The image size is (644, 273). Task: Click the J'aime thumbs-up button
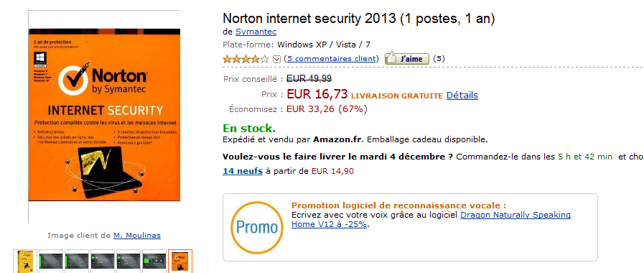tap(406, 59)
